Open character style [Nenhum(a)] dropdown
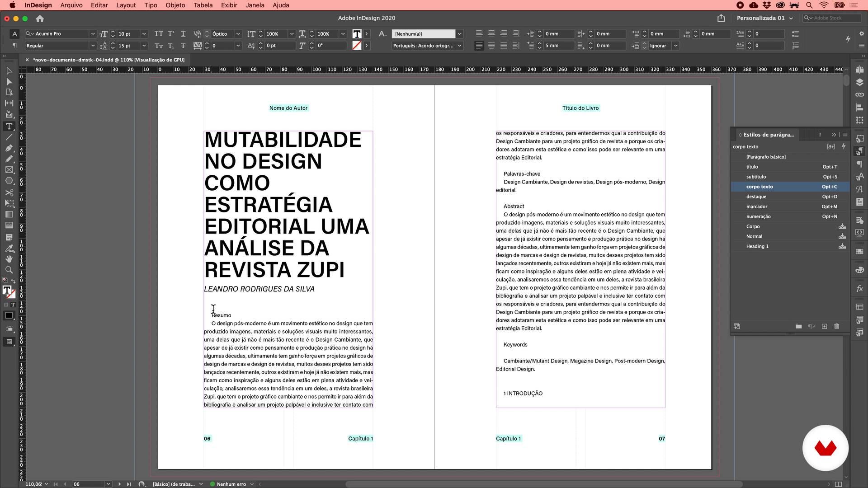Image resolution: width=868 pixels, height=488 pixels. pyautogui.click(x=459, y=34)
